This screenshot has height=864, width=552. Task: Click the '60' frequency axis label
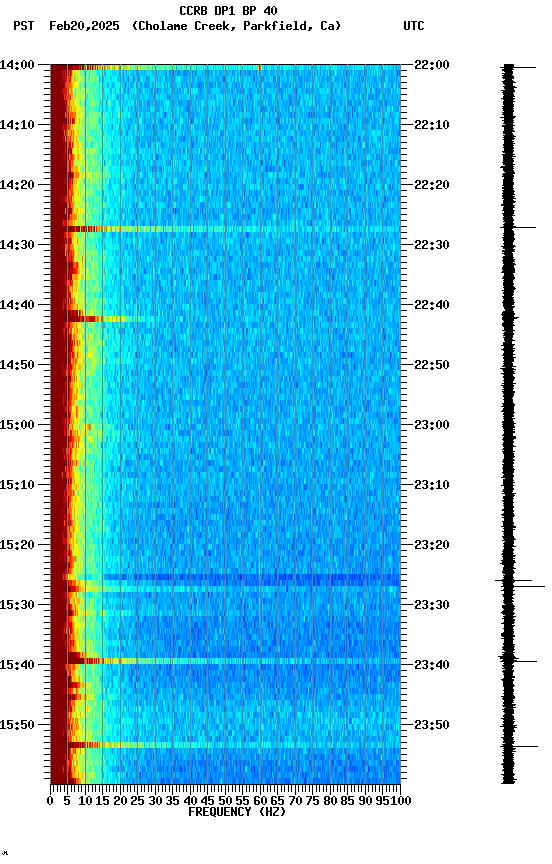click(260, 801)
